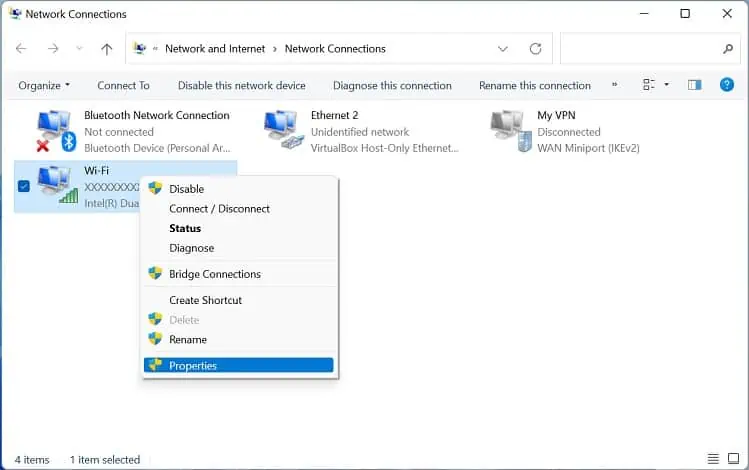Maximize the Network Connections window
This screenshot has height=470, width=749.
pyautogui.click(x=685, y=13)
